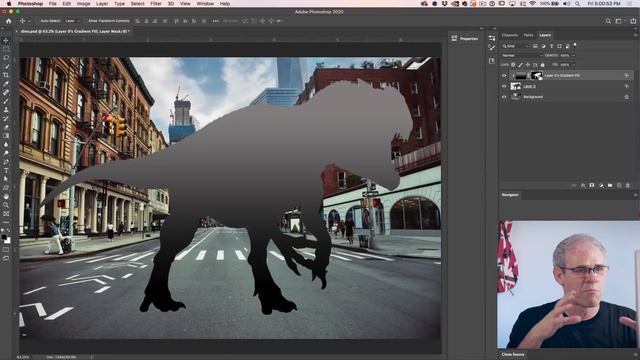The width and height of the screenshot is (640, 360).
Task: Switch to the Paths tab
Action: click(529, 35)
